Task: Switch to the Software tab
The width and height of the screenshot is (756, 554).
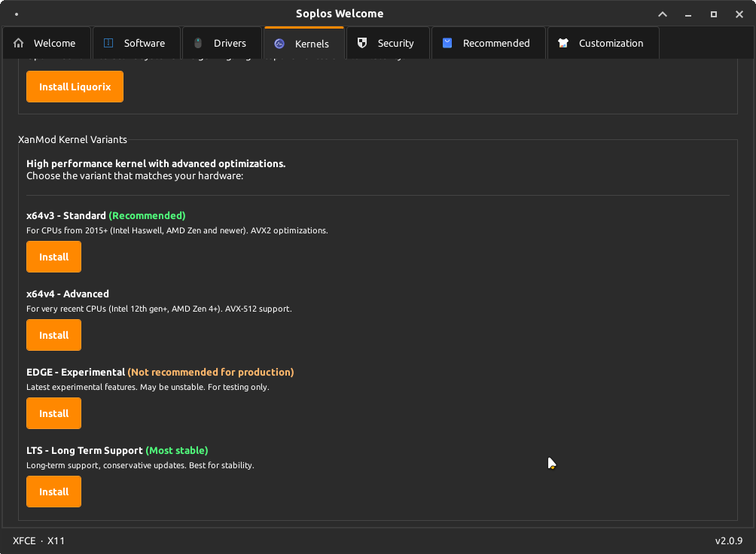Action: 136,43
